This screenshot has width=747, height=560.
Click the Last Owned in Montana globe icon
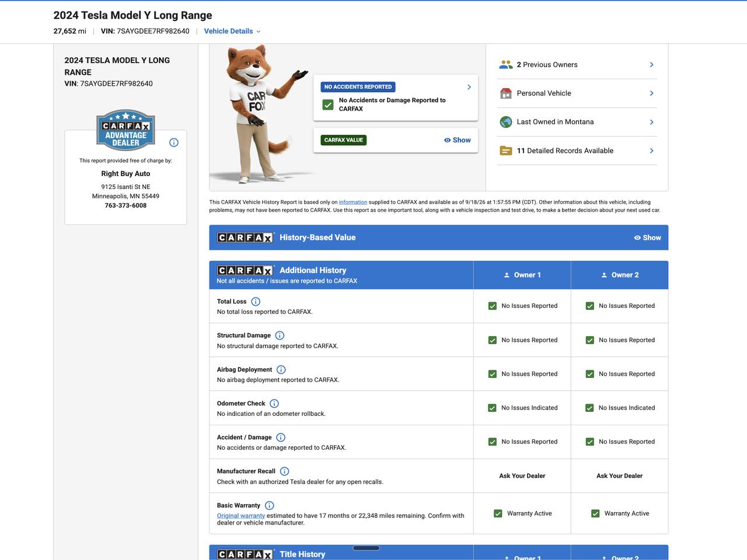tap(506, 122)
